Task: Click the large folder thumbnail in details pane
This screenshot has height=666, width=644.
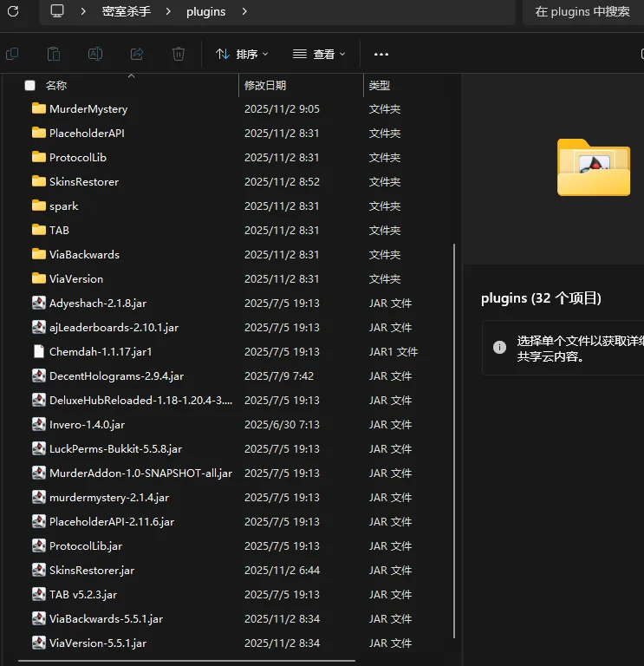Action: 594,167
